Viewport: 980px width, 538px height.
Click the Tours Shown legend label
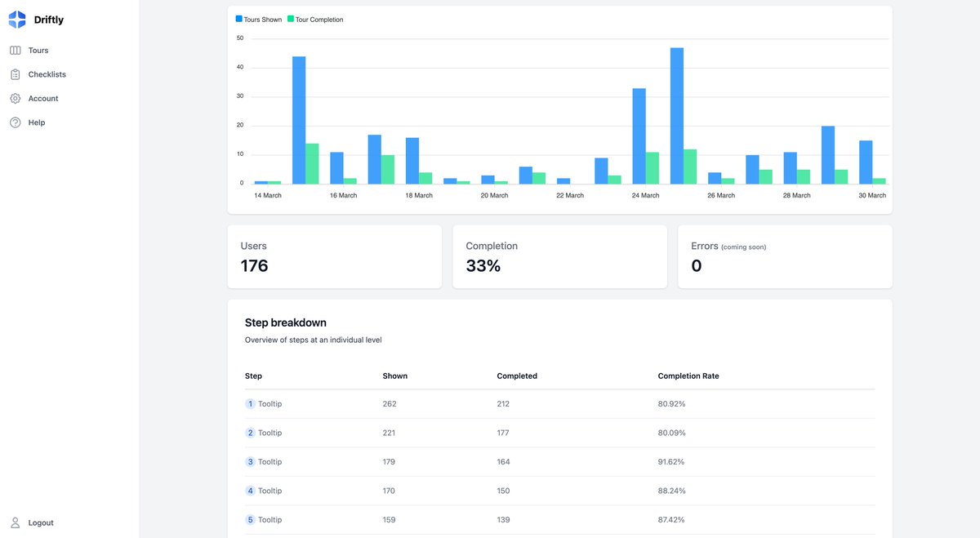tap(263, 20)
